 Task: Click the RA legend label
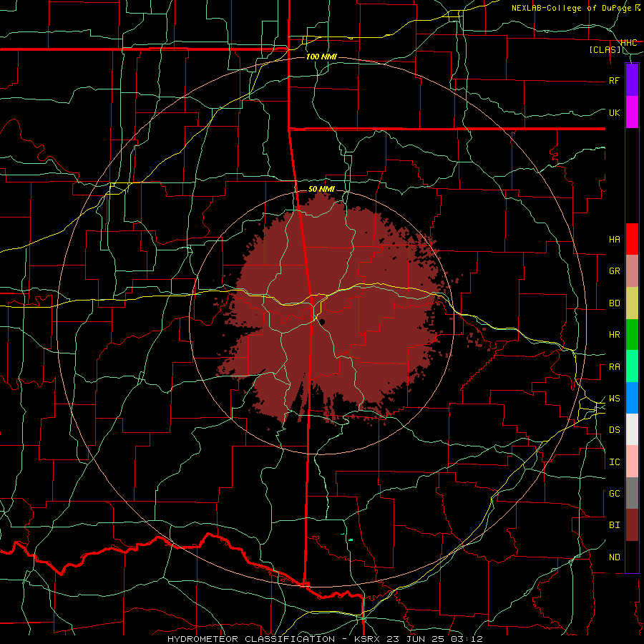[x=615, y=367]
